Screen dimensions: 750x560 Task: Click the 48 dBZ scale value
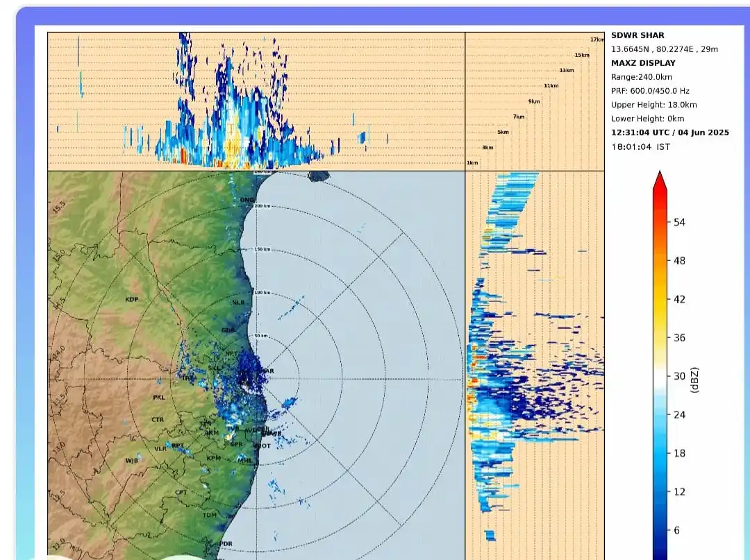coord(679,261)
